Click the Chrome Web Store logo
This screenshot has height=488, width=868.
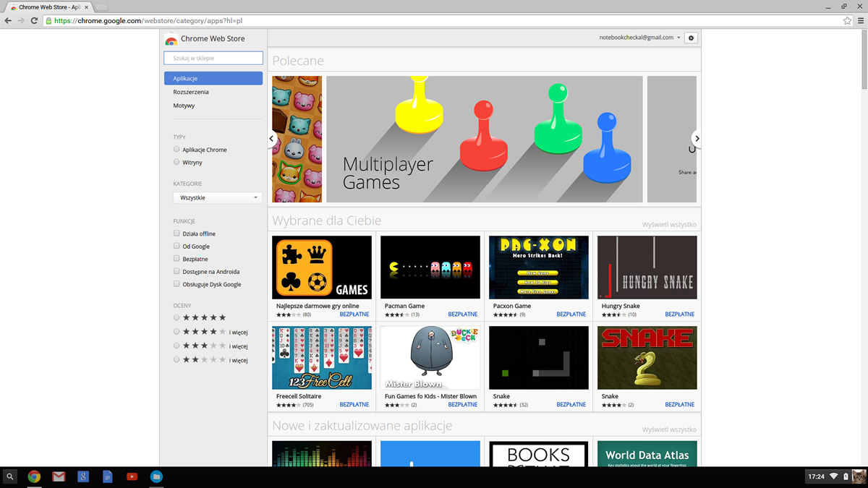pyautogui.click(x=171, y=39)
